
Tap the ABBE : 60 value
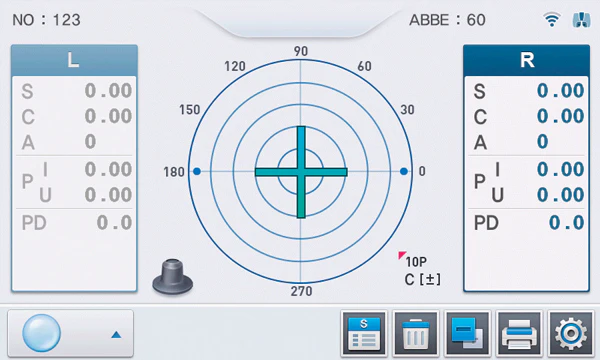[447, 20]
